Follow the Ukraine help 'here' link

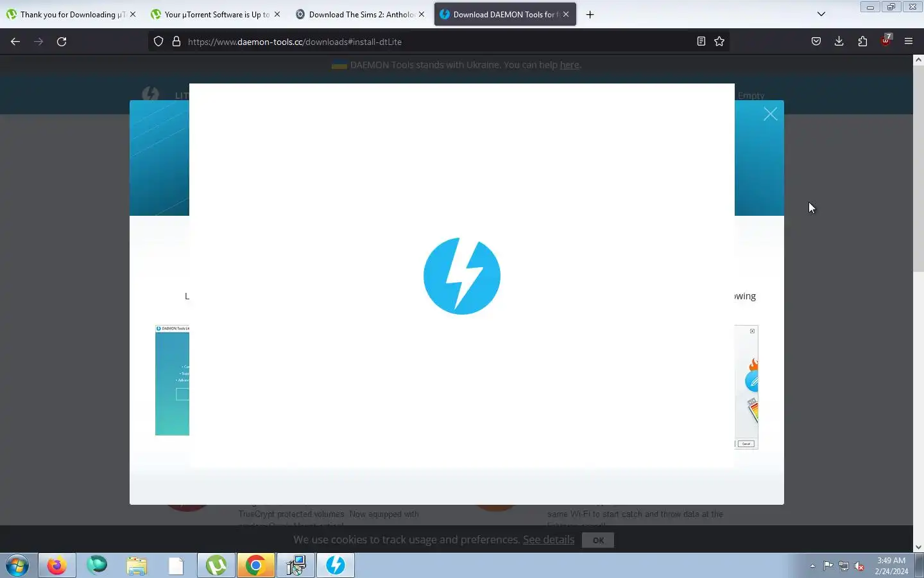coord(569,65)
